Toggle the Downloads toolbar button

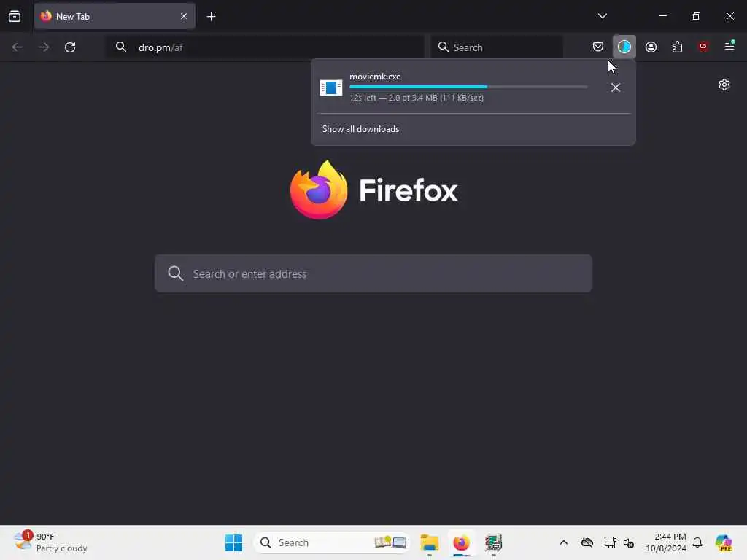(624, 47)
